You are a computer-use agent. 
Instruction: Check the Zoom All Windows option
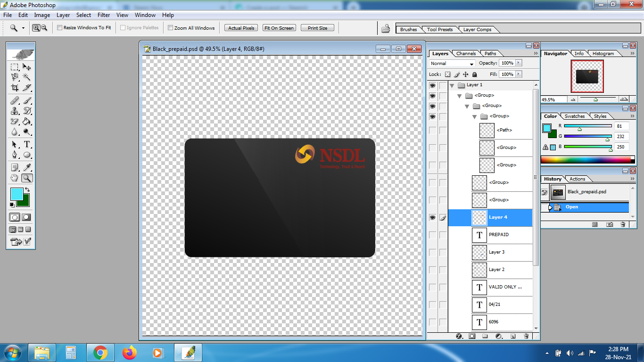click(x=171, y=28)
